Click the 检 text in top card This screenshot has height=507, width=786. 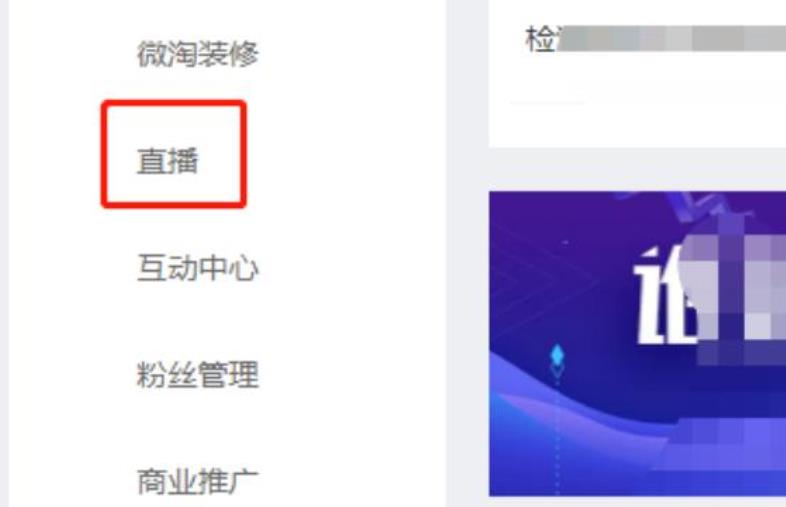coord(540,39)
